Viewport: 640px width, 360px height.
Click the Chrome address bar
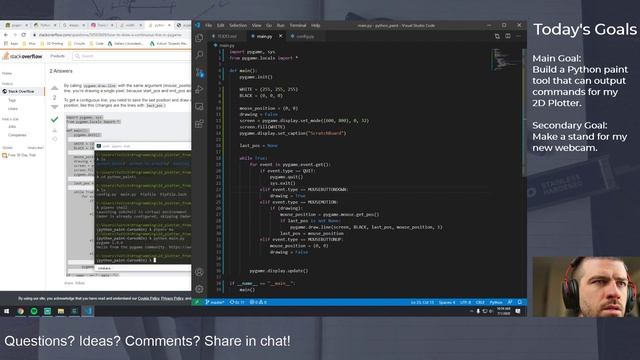pyautogui.click(x=110, y=35)
